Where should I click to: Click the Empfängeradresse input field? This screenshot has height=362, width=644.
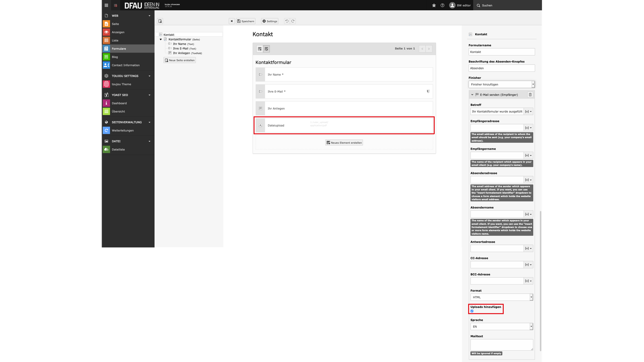(497, 128)
